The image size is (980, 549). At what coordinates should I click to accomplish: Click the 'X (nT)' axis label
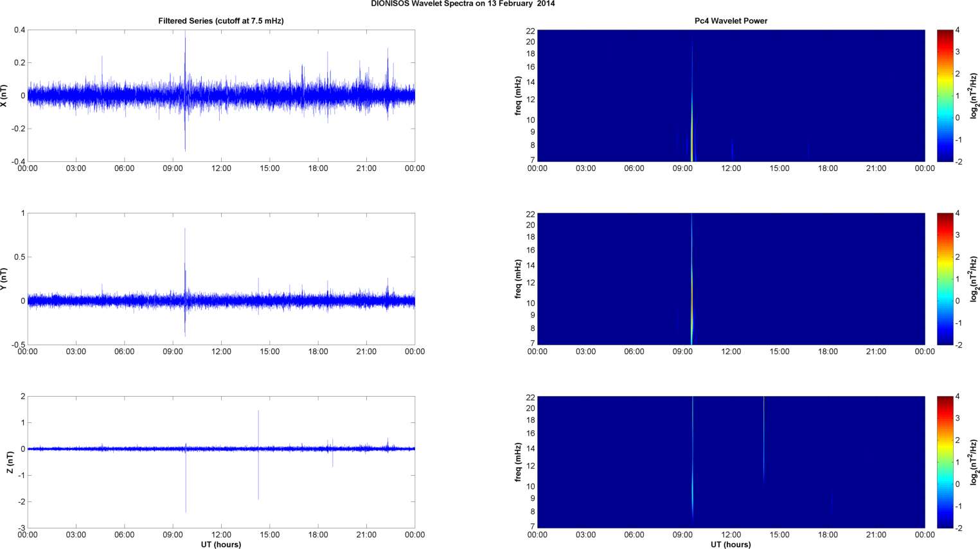pyautogui.click(x=4, y=96)
